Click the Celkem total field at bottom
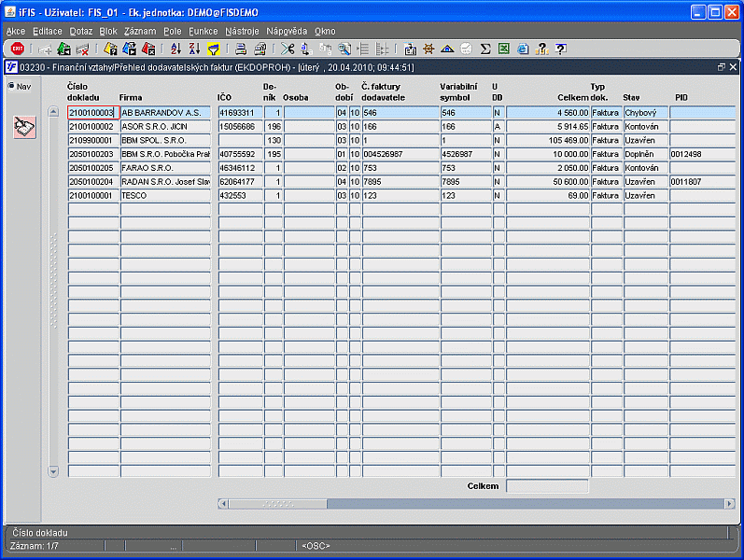The height and width of the screenshot is (560, 744). coord(547,486)
